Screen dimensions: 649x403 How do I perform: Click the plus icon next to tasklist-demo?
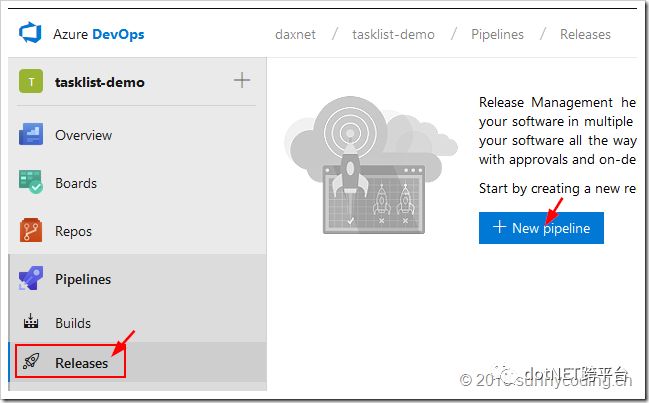[242, 80]
